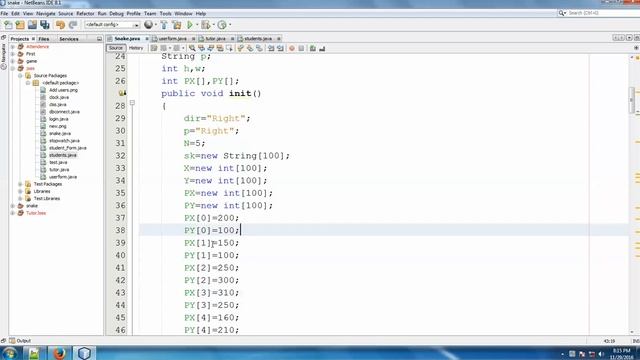
Task: Click the Redo arrow icon
Action: point(73,25)
